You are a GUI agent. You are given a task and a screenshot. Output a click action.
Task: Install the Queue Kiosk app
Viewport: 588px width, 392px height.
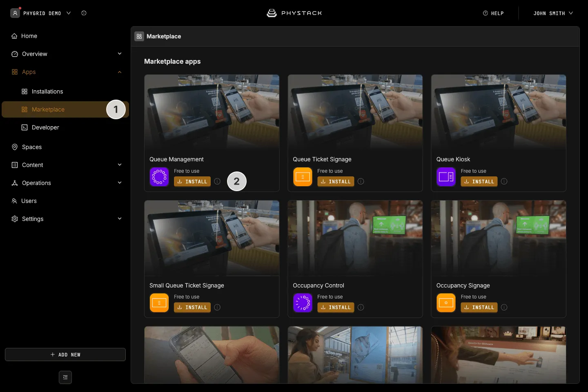[479, 181]
